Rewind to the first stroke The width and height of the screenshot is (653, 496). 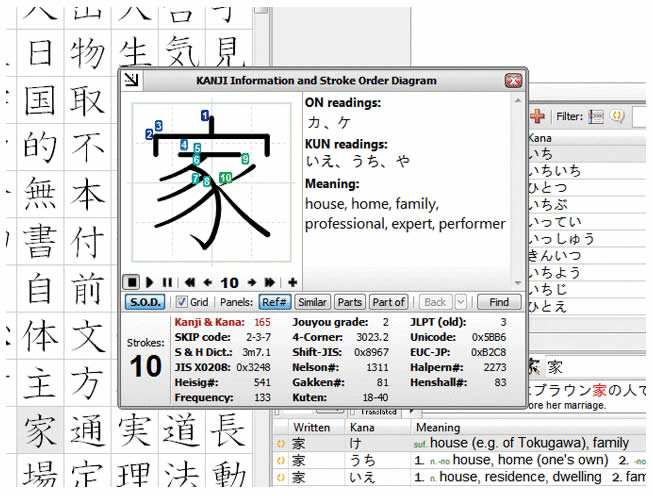(189, 282)
